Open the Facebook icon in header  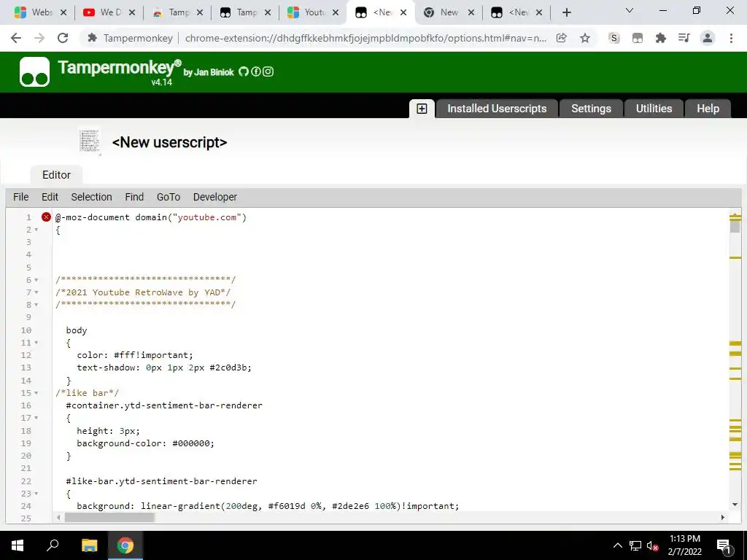pos(256,71)
